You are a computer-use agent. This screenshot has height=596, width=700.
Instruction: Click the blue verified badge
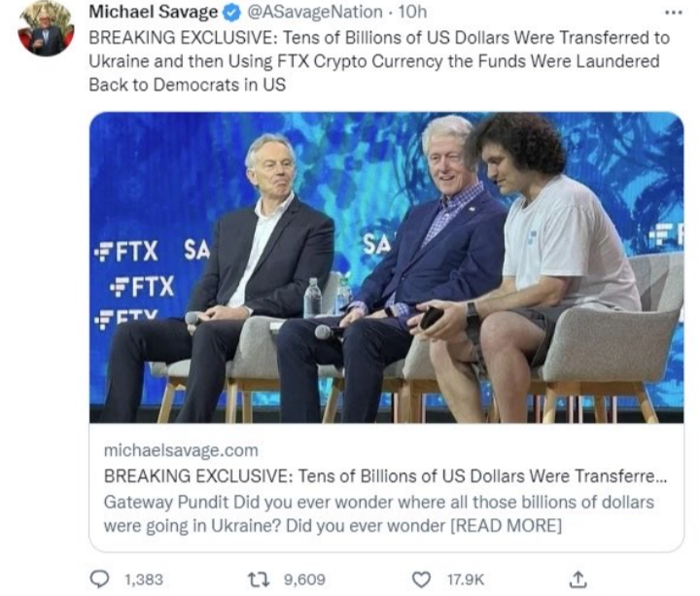coord(231,13)
